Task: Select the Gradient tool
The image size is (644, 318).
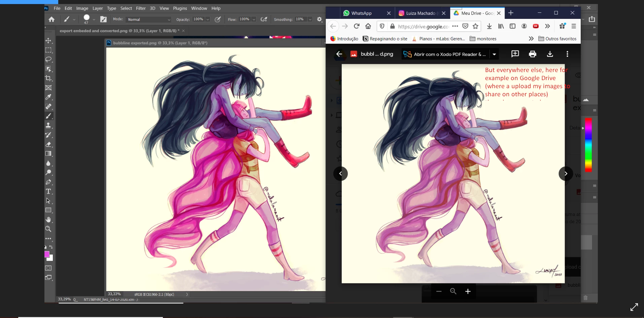Action: pyautogui.click(x=48, y=154)
